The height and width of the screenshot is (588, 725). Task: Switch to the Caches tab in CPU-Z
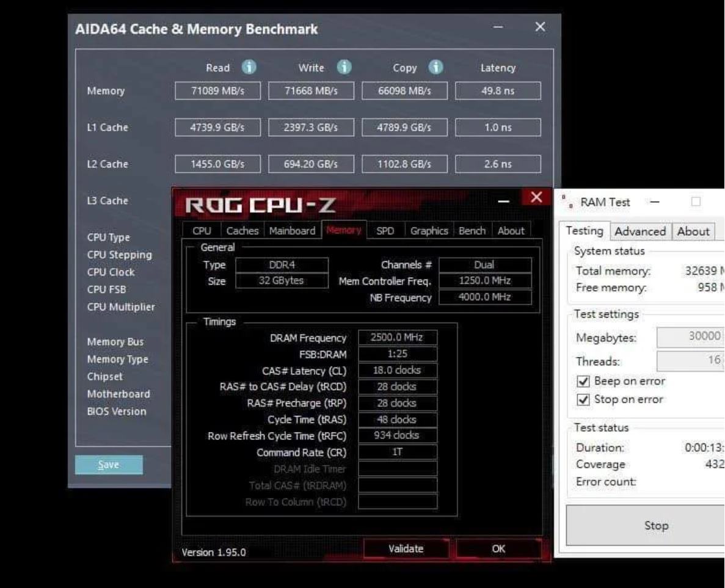pos(242,231)
